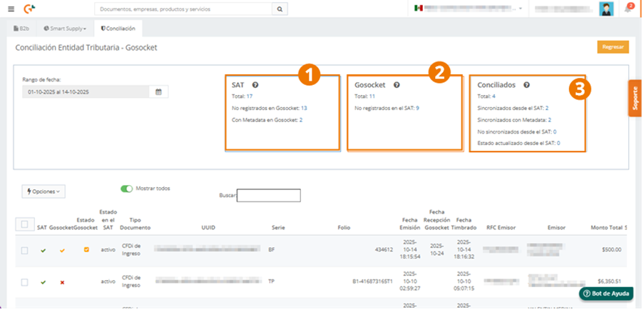Viewport: 644px width, 310px height.
Task: Click the $500.00 amount cell
Action: [x=612, y=249]
